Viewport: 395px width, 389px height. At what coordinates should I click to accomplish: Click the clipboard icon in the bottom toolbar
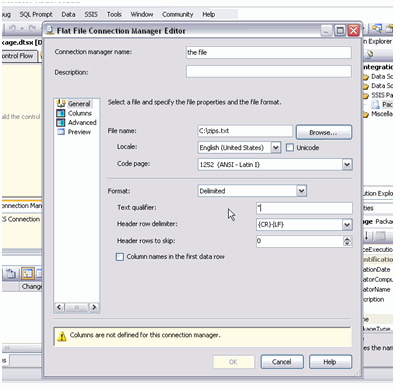point(11,274)
